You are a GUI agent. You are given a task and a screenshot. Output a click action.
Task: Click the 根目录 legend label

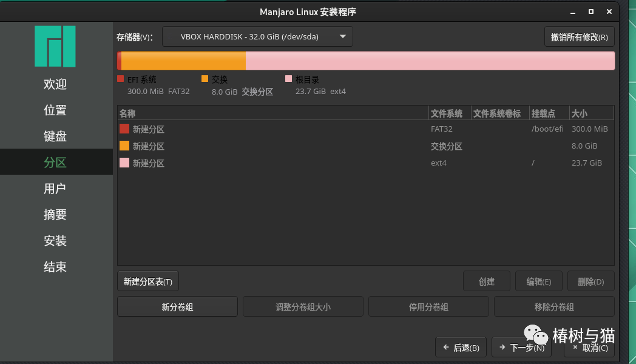pos(307,80)
